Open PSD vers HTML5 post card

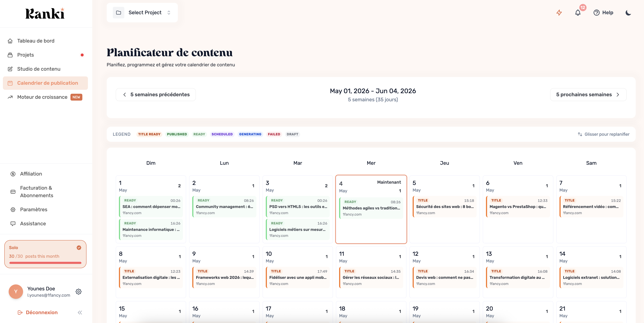pyautogui.click(x=297, y=207)
